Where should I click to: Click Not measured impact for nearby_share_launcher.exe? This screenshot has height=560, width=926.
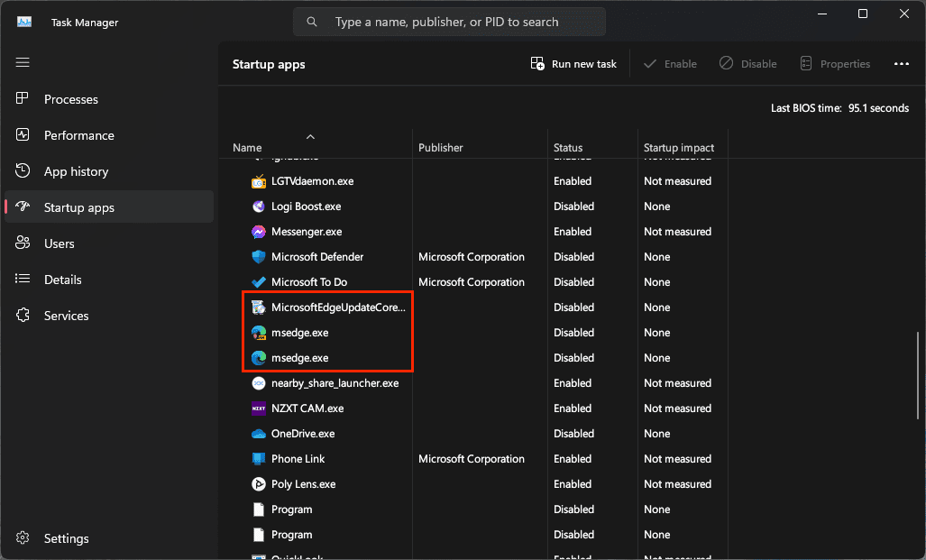[x=677, y=383]
